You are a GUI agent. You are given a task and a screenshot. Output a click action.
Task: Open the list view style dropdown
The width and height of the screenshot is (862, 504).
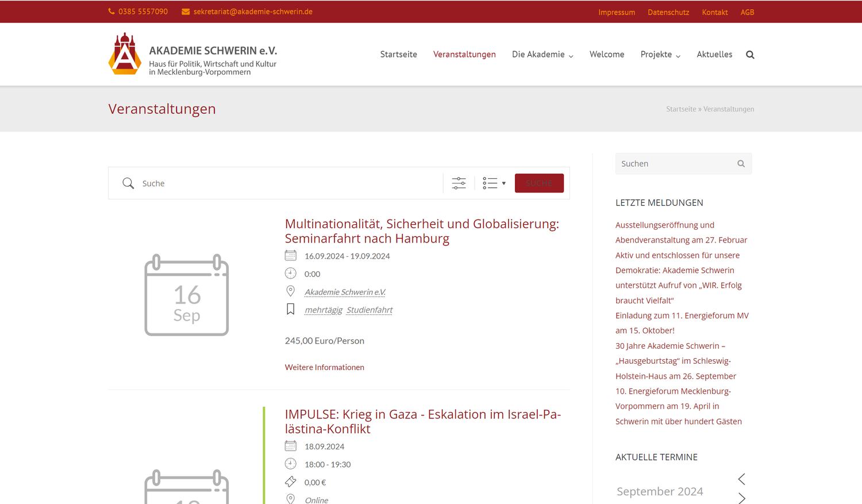click(494, 183)
